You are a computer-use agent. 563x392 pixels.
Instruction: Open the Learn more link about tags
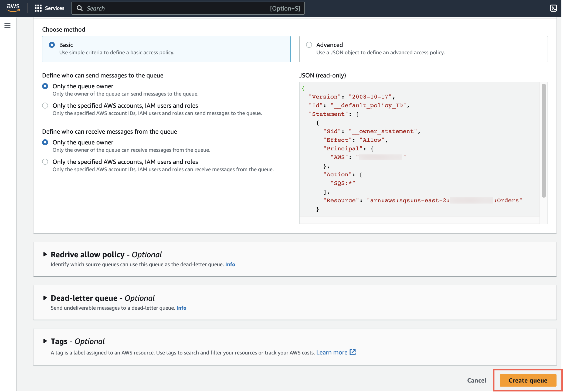point(332,353)
